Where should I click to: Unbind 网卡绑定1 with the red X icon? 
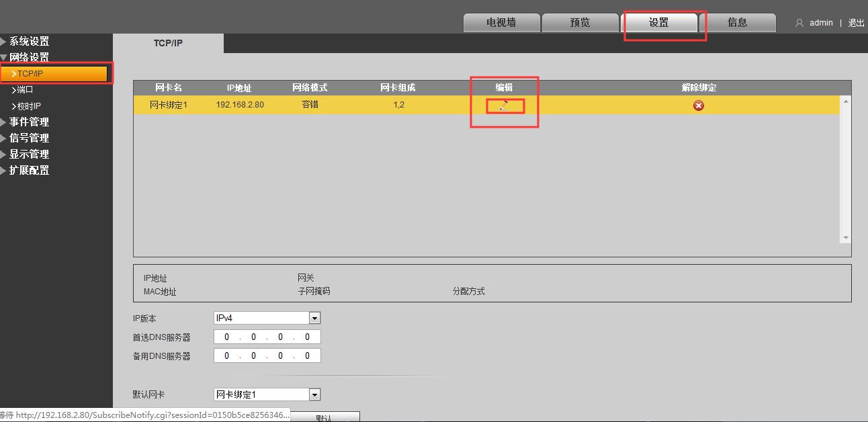point(698,105)
